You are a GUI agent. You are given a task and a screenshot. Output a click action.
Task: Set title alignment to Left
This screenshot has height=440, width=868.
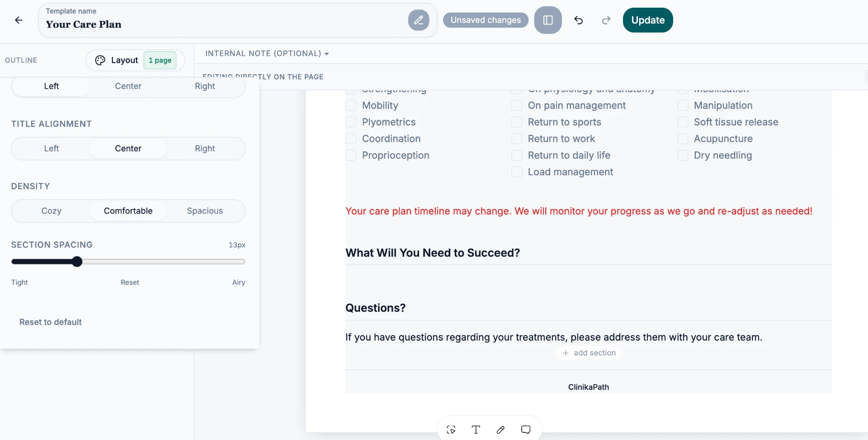pos(52,149)
